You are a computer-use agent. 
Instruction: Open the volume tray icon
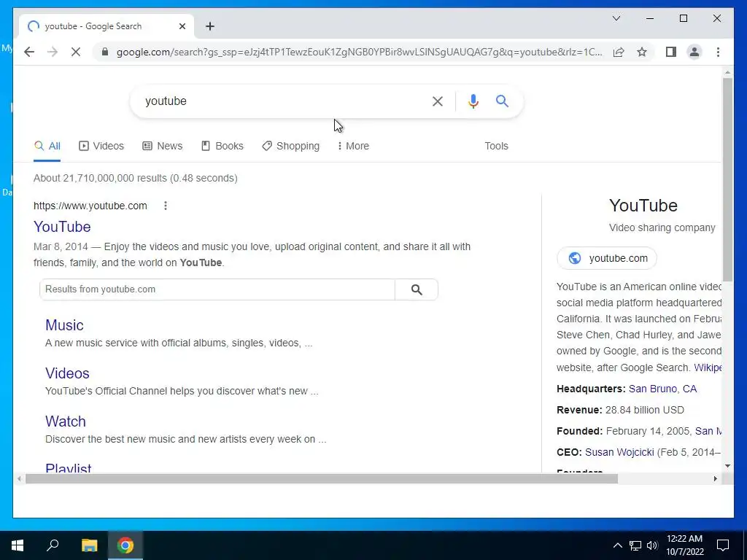(652, 545)
